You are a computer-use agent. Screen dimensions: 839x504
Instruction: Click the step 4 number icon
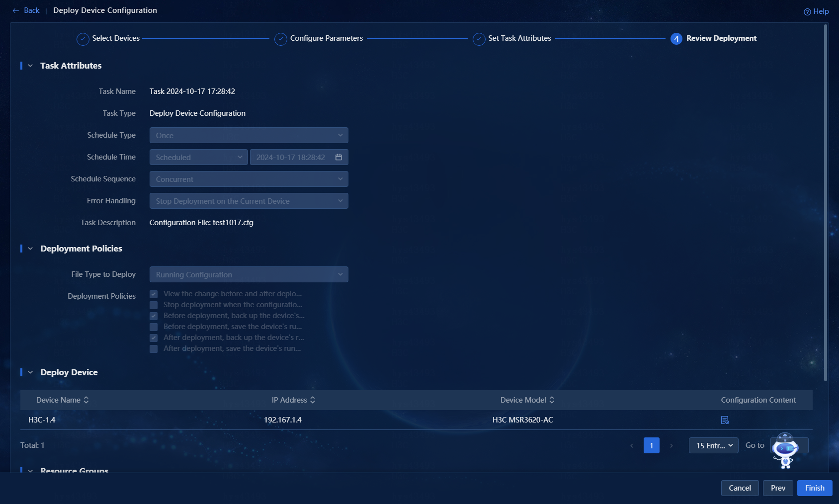click(676, 39)
